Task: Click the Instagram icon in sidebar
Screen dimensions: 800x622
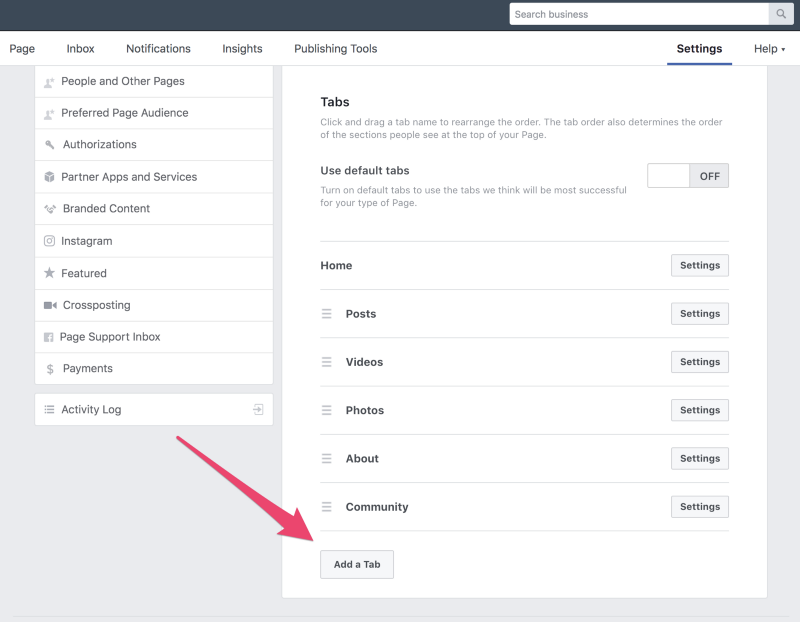Action: tap(49, 241)
